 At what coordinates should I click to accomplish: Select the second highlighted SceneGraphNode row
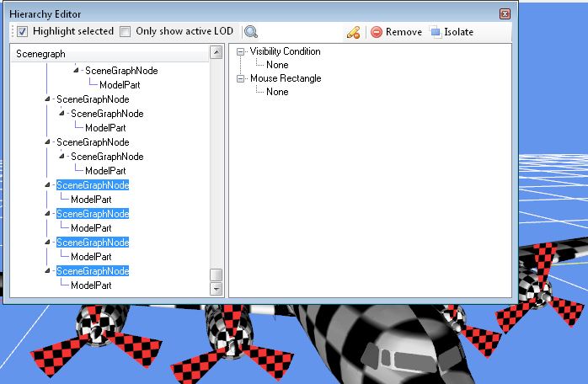[93, 214]
